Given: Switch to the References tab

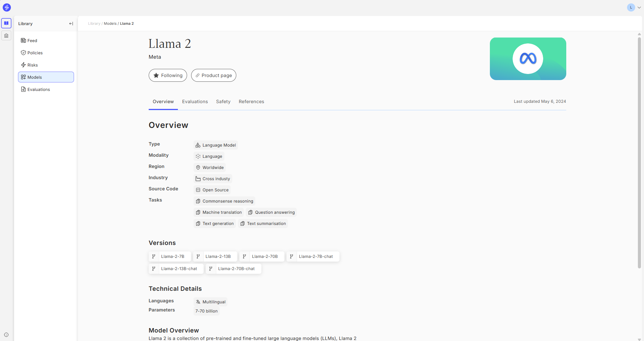Looking at the screenshot, I should coord(251,102).
